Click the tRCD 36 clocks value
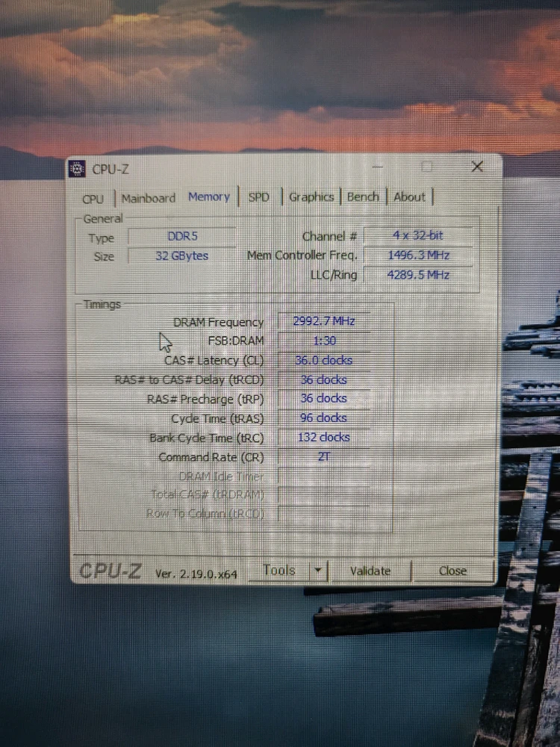The width and height of the screenshot is (560, 747). click(x=324, y=379)
